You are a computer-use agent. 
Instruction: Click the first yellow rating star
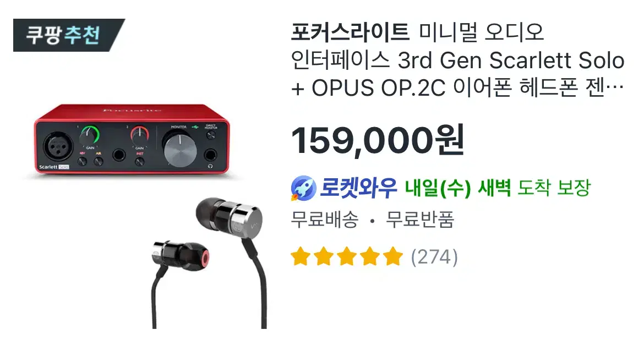tap(301, 256)
